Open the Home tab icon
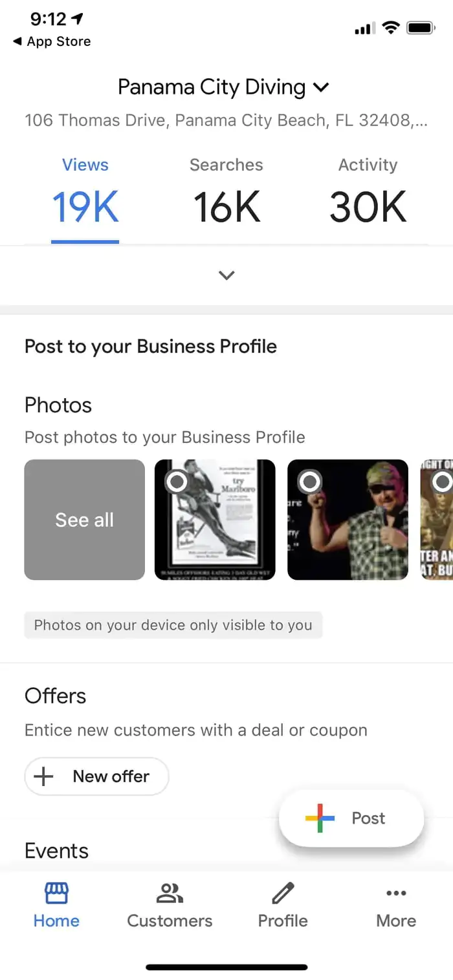Image resolution: width=453 pixels, height=980 pixels. (56, 892)
